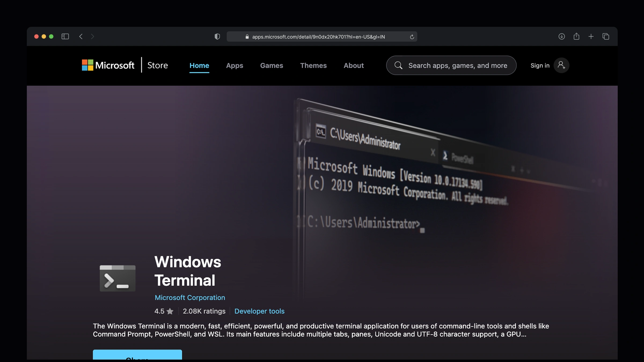Click the URL address bar
Viewport: 644px width, 362px height.
coord(322,36)
